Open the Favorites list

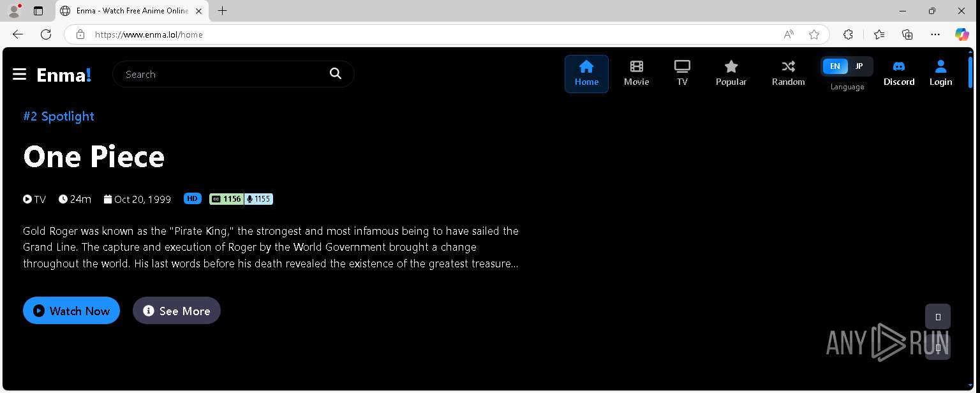pyautogui.click(x=879, y=34)
